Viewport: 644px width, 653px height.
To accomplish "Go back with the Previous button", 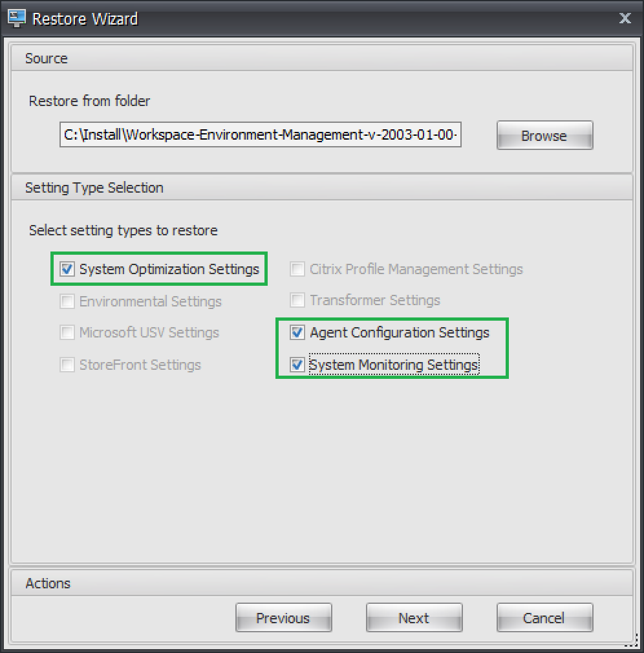I will point(283,618).
